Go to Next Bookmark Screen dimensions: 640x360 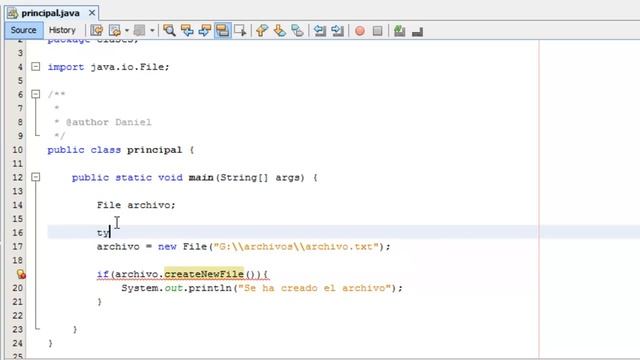[x=280, y=31]
